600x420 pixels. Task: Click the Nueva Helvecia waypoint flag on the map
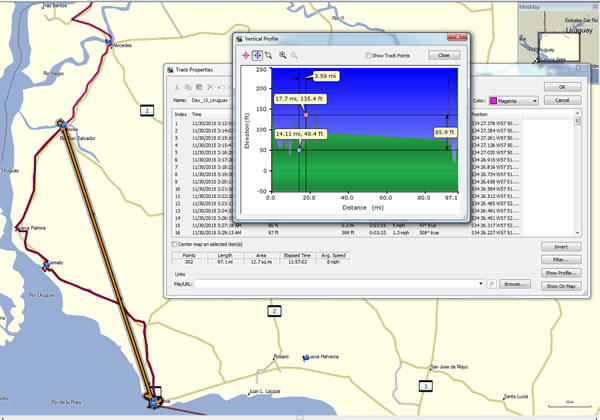(x=306, y=358)
